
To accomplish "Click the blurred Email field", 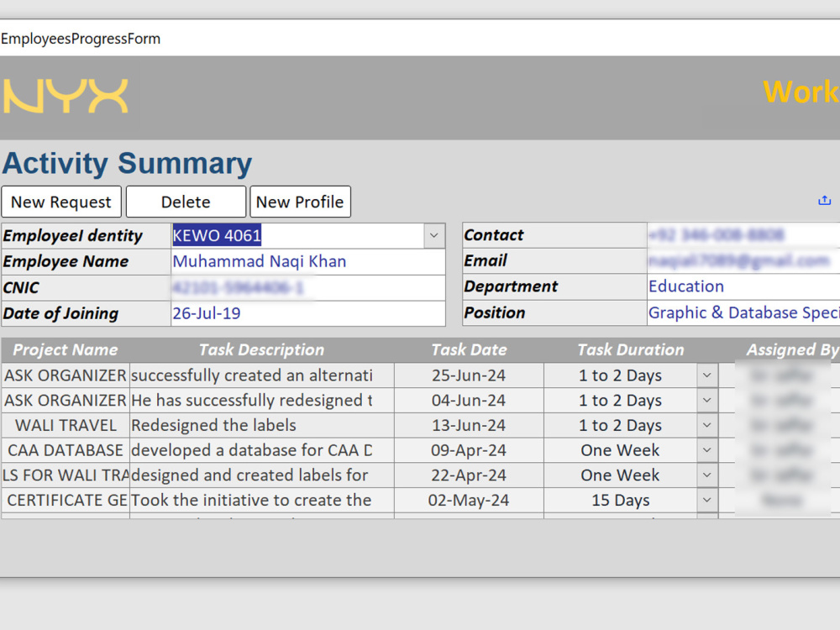I will coord(743,261).
